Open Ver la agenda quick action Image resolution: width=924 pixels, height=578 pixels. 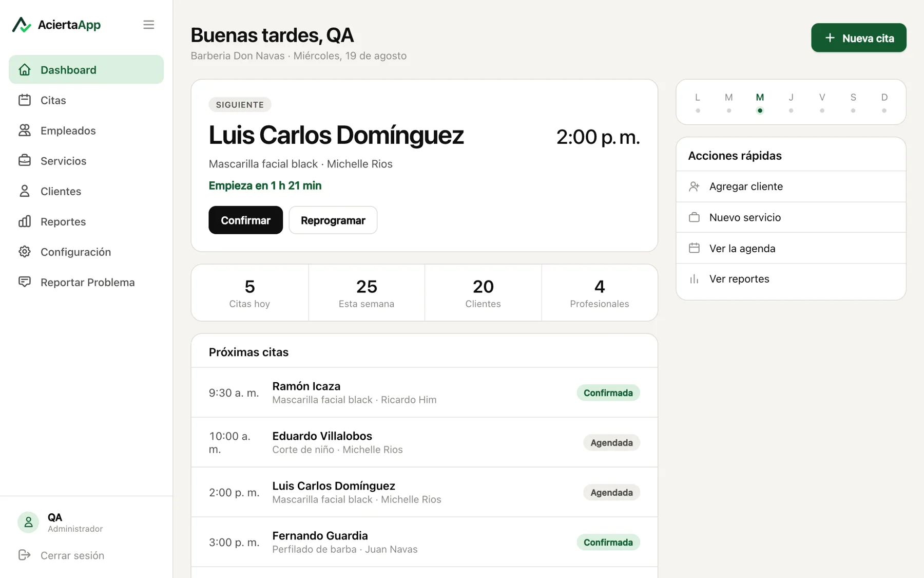point(791,248)
